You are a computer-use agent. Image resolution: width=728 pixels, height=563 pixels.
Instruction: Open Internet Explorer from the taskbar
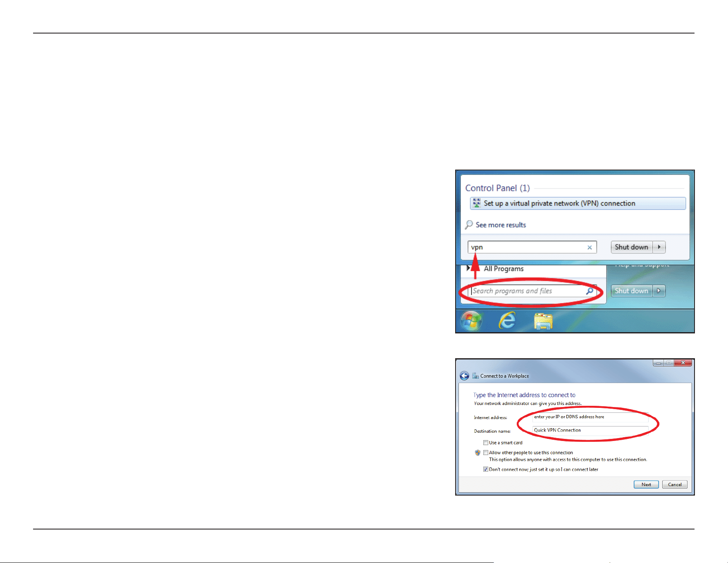(508, 321)
